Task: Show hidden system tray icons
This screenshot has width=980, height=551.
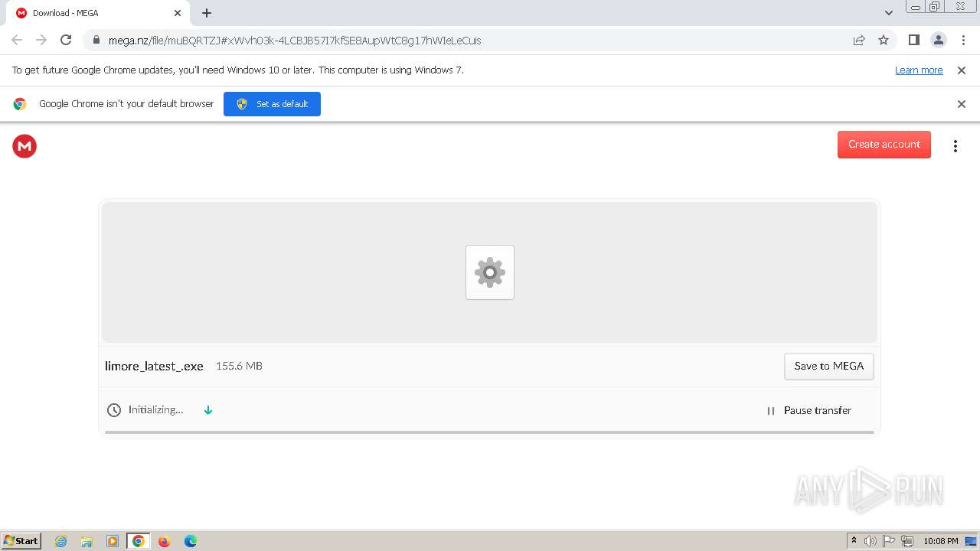Action: (x=854, y=541)
